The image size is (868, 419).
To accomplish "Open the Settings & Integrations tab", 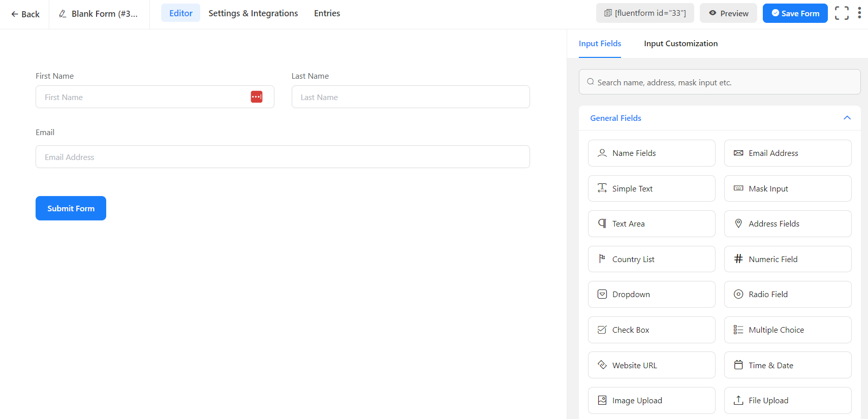I will (x=253, y=13).
